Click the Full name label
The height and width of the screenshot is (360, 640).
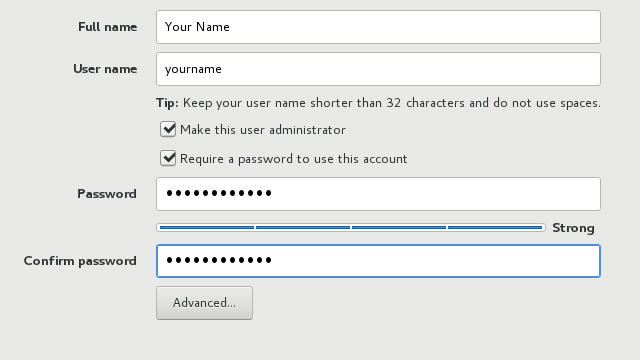pos(107,27)
